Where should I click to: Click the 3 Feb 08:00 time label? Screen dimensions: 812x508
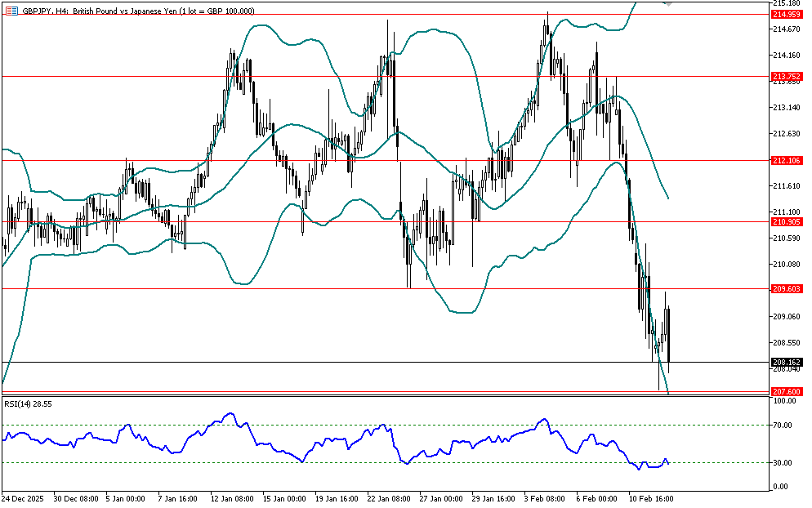click(546, 497)
